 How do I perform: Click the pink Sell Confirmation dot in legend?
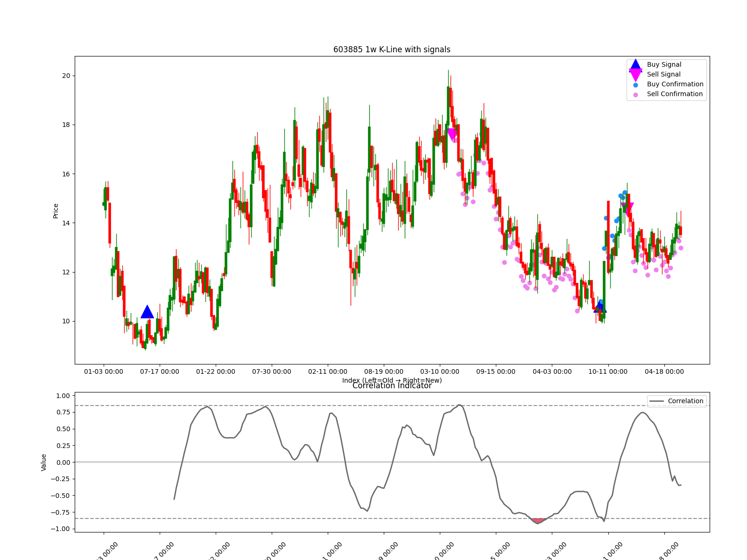tap(635, 95)
